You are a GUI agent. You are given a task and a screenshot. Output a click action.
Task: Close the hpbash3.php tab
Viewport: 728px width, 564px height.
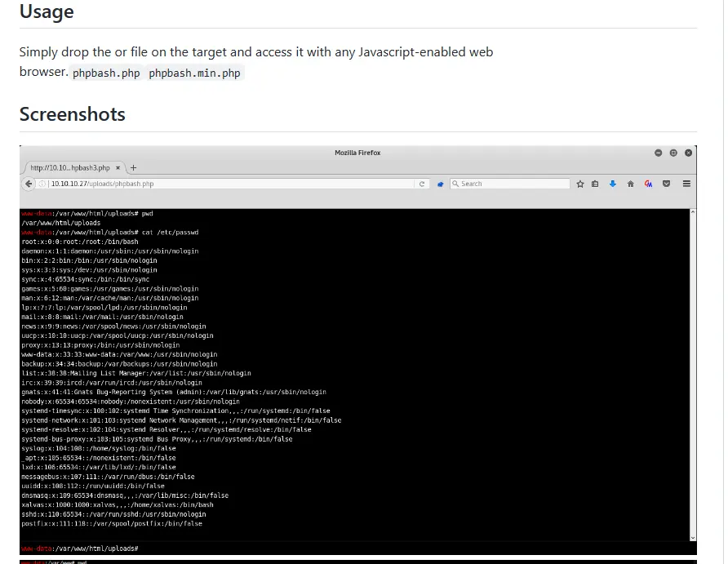pos(118,167)
